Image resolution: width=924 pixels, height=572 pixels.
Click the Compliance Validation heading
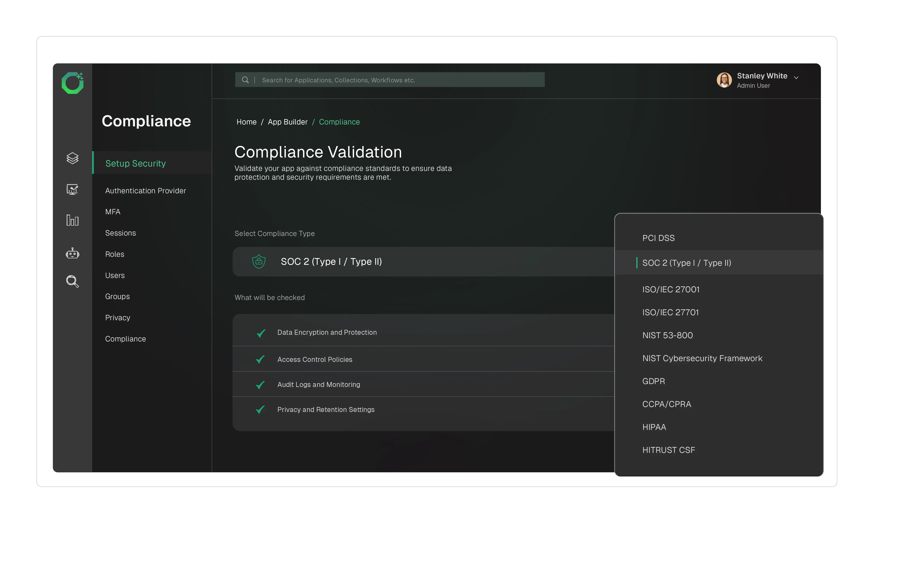pos(318,152)
